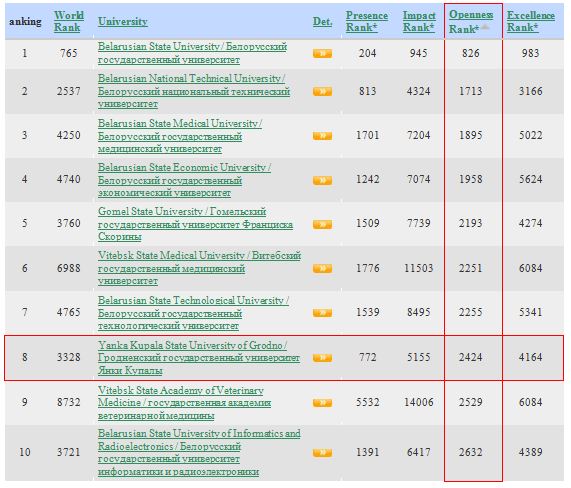Open Vitebsk State Academy of Veterinary Medicine link
This screenshot has height=488, width=571.
pyautogui.click(x=184, y=403)
